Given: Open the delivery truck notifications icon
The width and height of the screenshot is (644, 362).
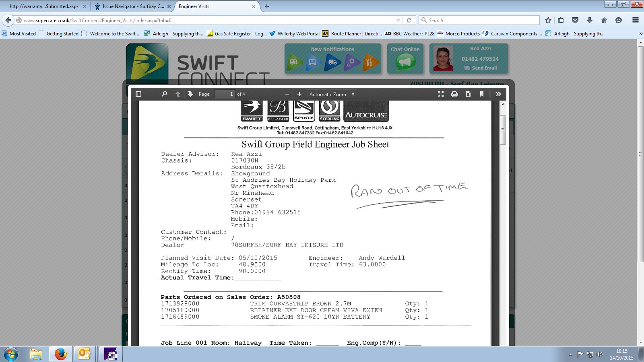Looking at the screenshot, I should coord(333,62).
